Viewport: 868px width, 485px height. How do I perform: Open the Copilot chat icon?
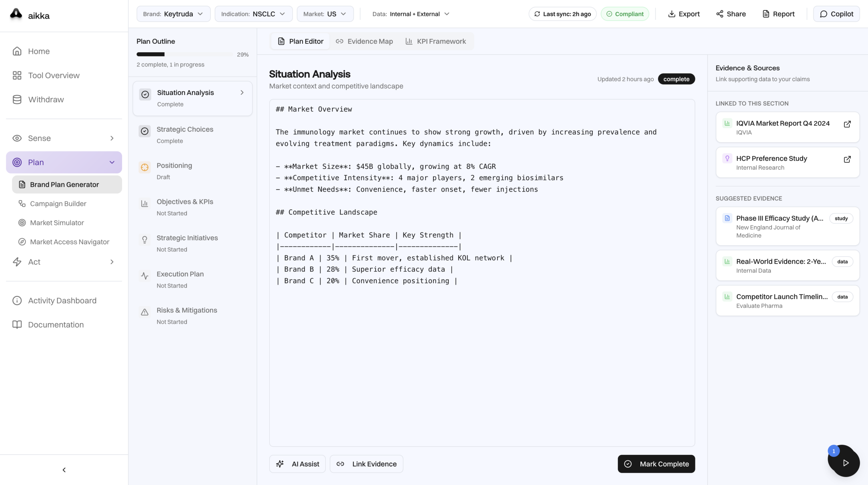[x=824, y=14]
